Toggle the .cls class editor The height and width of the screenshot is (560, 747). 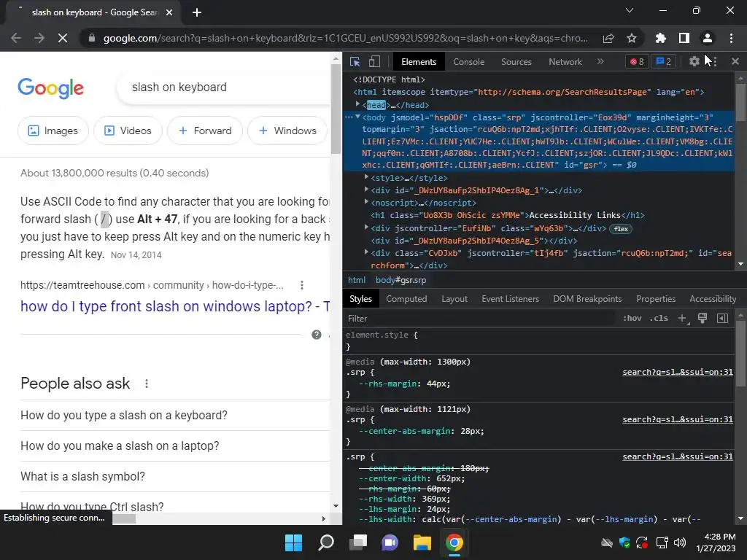[x=659, y=319]
